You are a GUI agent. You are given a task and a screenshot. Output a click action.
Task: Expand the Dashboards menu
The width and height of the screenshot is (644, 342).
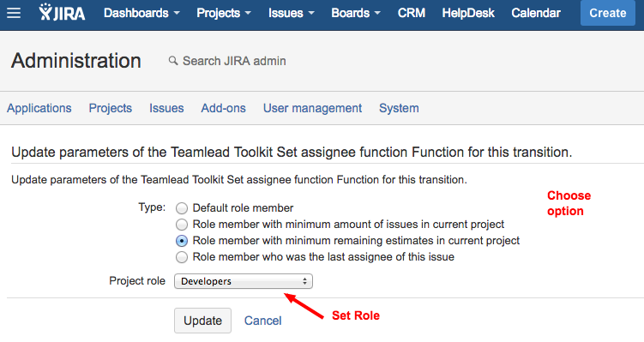click(x=141, y=13)
